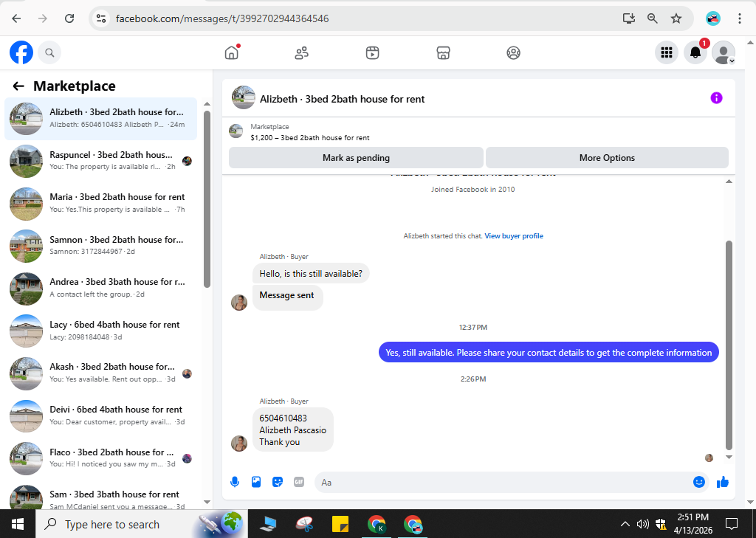Image resolution: width=756 pixels, height=538 pixels.
Task: Click the blue 'Yes, still available' message
Action: coord(549,353)
